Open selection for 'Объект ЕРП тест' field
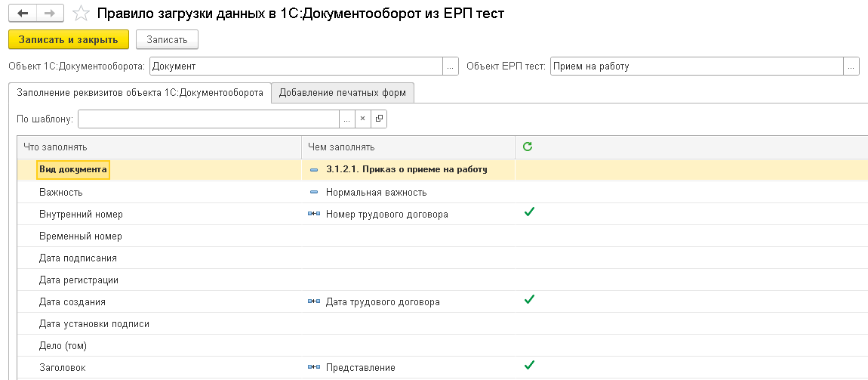 pos(851,66)
